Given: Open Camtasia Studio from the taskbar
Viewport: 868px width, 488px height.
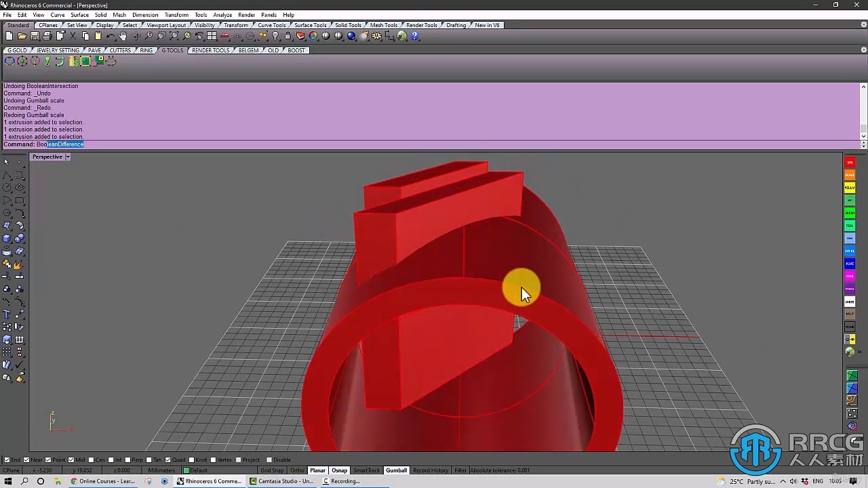Looking at the screenshot, I should click(282, 481).
